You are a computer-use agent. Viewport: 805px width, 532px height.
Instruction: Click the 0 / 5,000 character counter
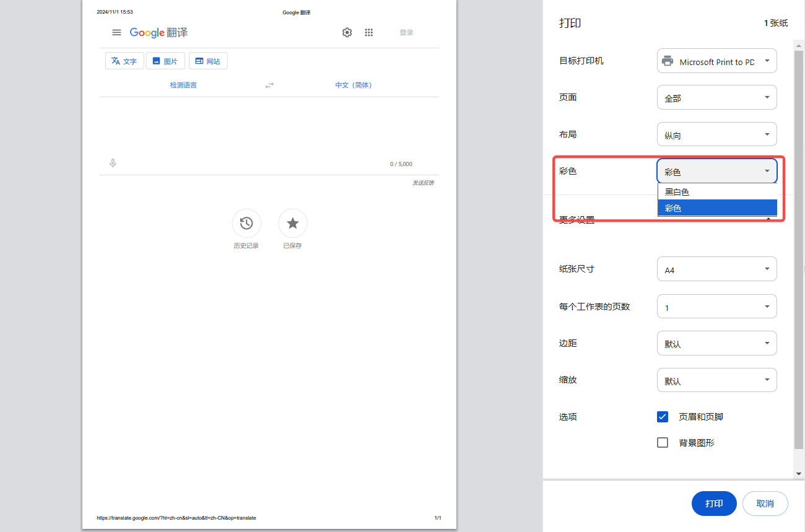pos(401,164)
